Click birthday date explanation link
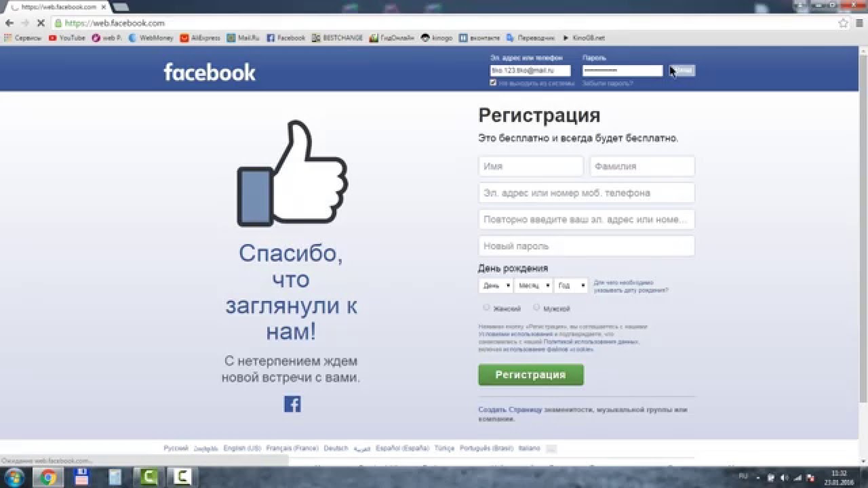This screenshot has width=868, height=488. click(x=631, y=286)
